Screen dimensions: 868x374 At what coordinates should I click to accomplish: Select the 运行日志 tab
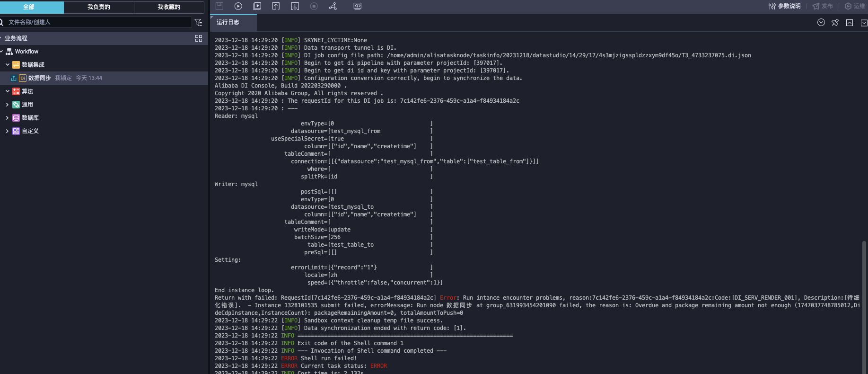coord(233,22)
